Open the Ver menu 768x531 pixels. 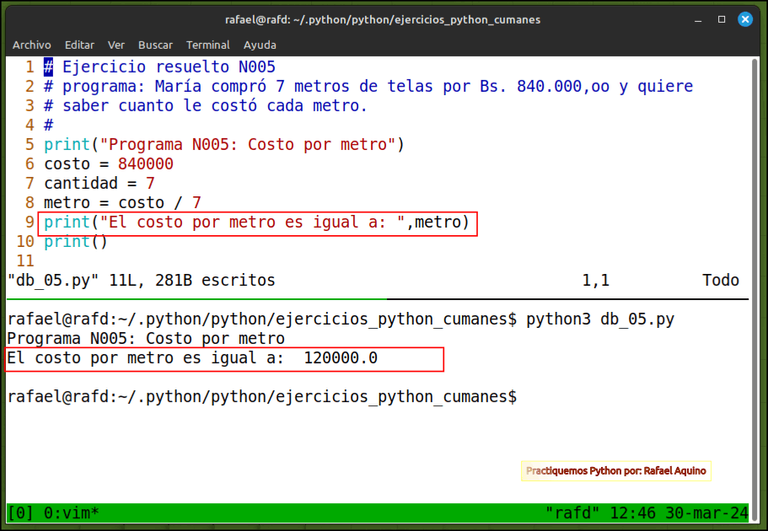click(x=116, y=45)
